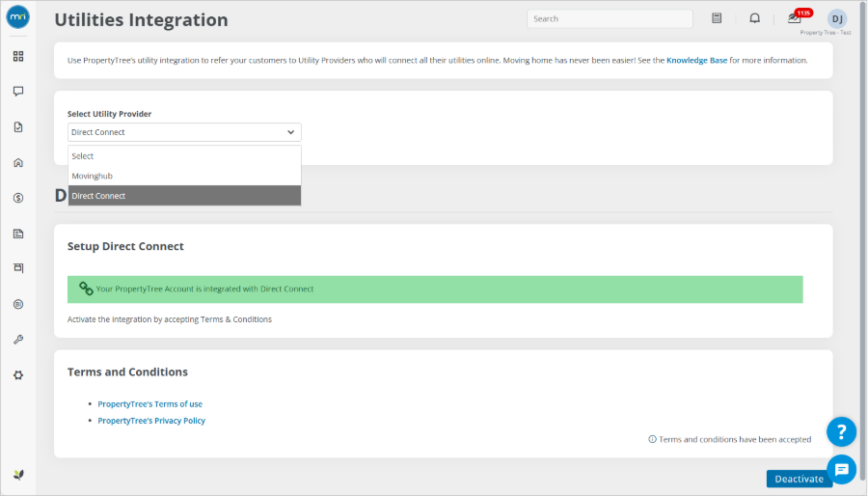Screen dimensions: 868x496
Task: Open the dashboard grid icon in sidebar
Action: tap(18, 57)
